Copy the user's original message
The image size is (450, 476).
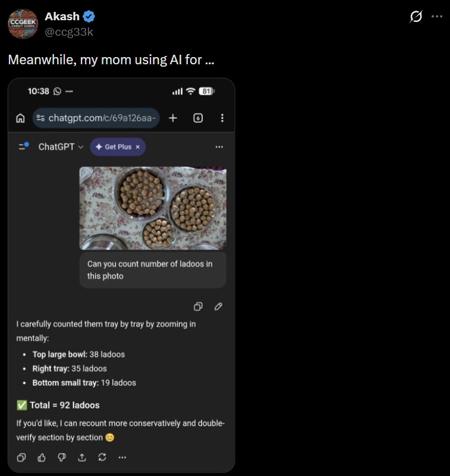(198, 306)
